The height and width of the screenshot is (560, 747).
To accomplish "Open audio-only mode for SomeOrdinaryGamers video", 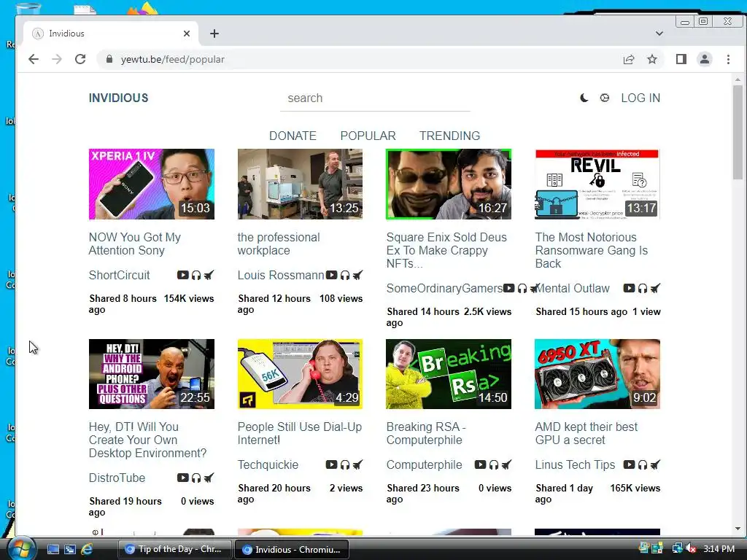I will pyautogui.click(x=522, y=288).
